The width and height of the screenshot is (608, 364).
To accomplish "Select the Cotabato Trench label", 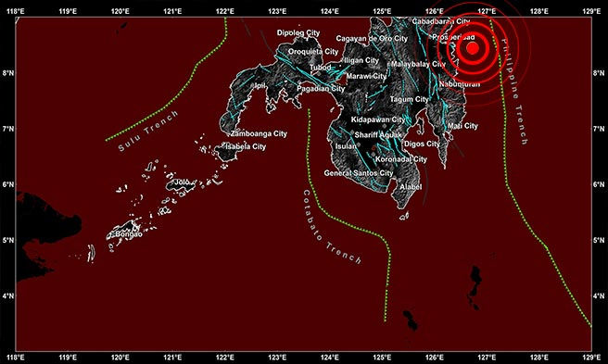I will 333,227.
